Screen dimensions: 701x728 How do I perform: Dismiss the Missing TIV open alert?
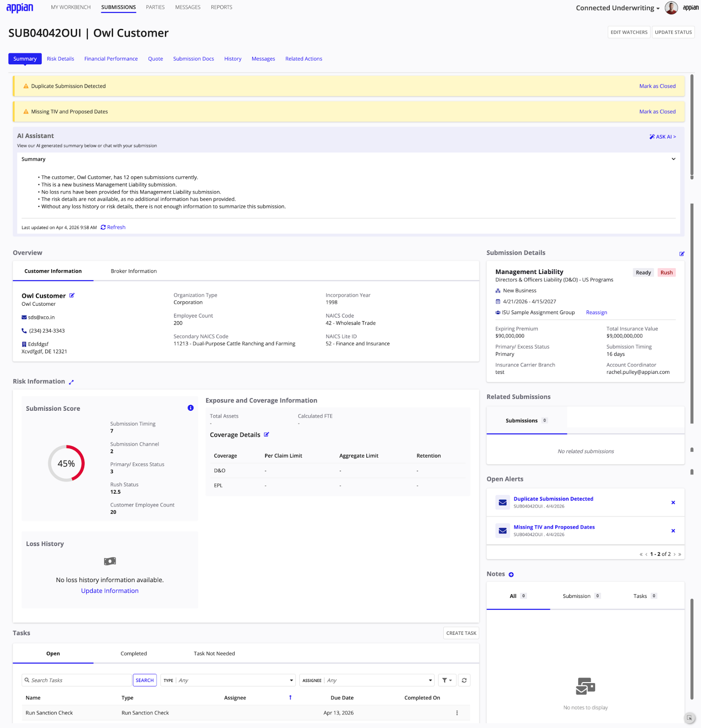[x=673, y=531]
